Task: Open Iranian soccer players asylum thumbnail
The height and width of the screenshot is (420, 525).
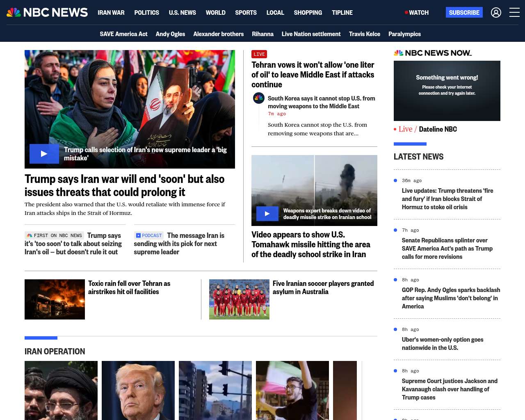Action: point(239,299)
